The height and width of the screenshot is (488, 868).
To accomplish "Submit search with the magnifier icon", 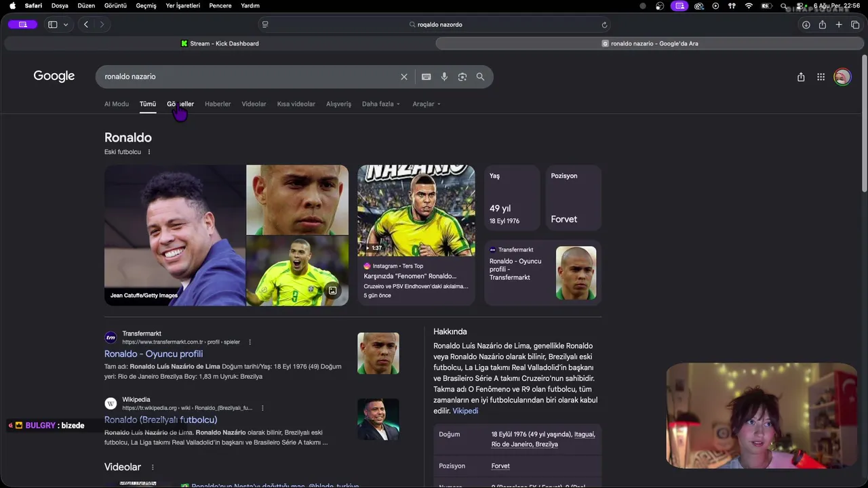I will (480, 77).
